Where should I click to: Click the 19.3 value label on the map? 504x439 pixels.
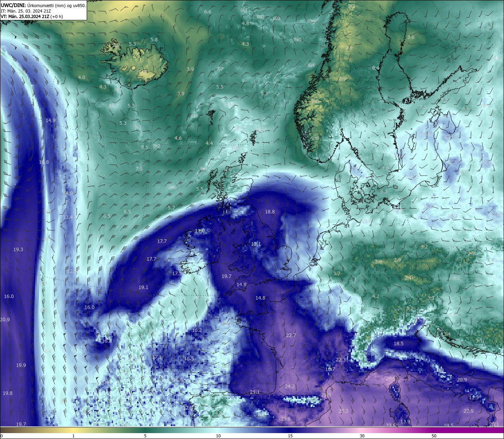18,249
